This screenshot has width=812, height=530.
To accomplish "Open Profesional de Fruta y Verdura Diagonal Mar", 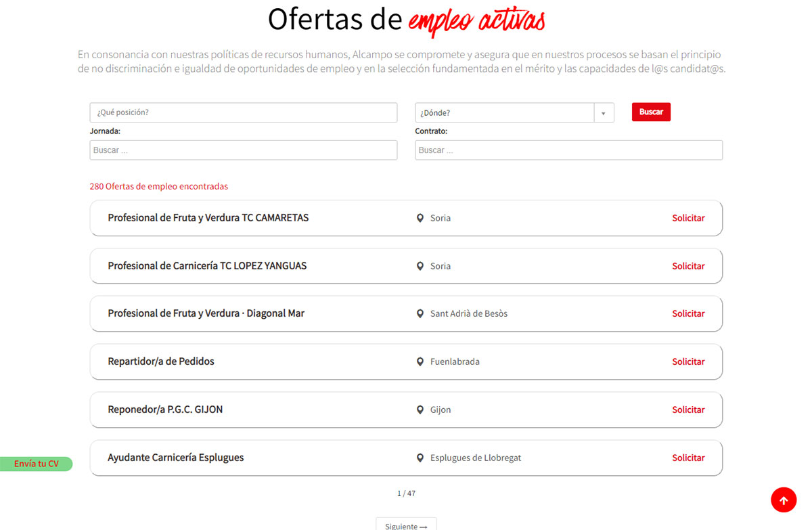I will click(x=206, y=313).
